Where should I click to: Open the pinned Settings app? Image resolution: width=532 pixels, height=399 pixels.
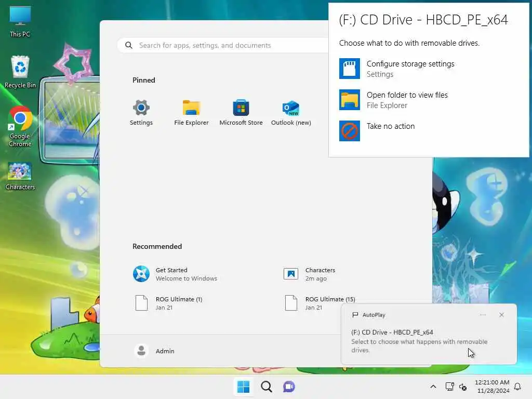(x=141, y=113)
